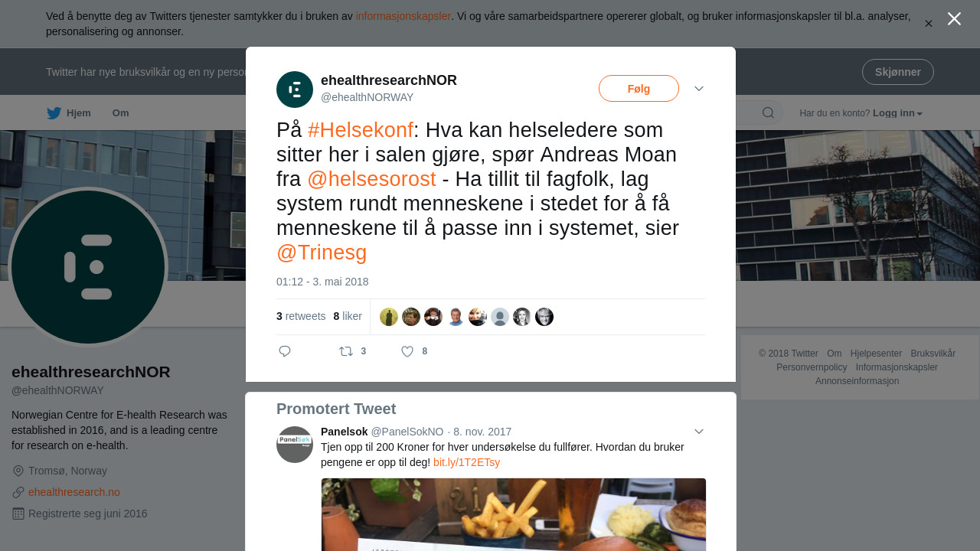Click the Skjønner button

[x=898, y=72]
